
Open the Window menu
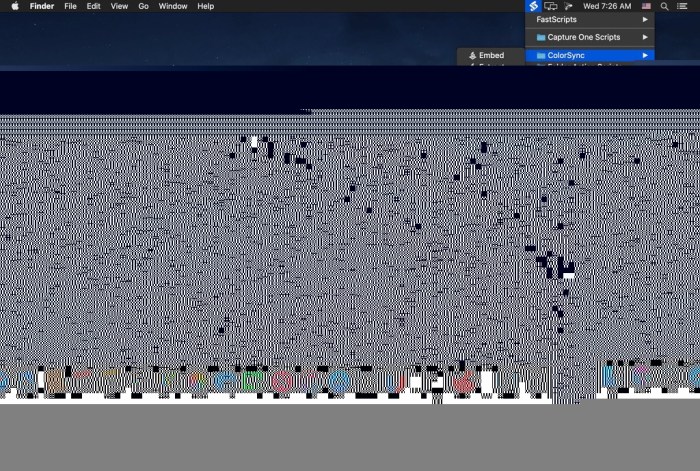(173, 6)
